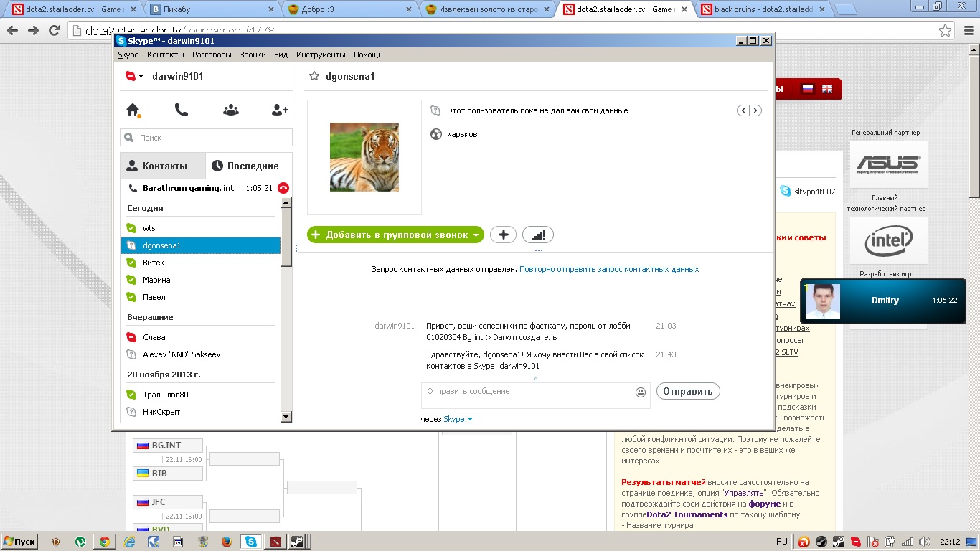Select contact НикСкрыт
980x551 pixels.
[200, 412]
